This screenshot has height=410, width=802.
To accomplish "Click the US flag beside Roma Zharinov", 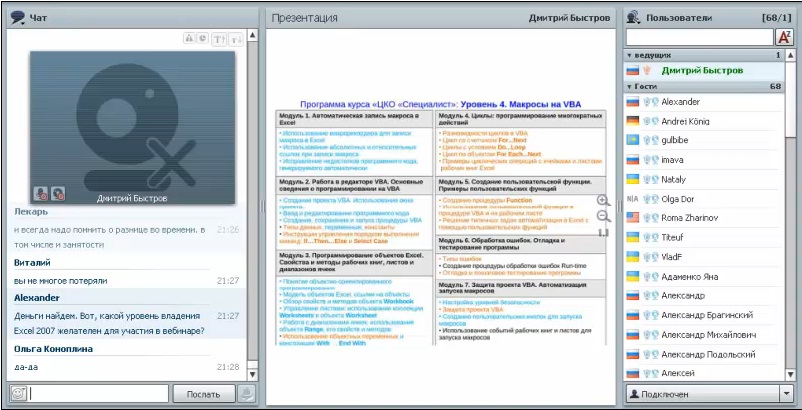I will pyautogui.click(x=633, y=218).
